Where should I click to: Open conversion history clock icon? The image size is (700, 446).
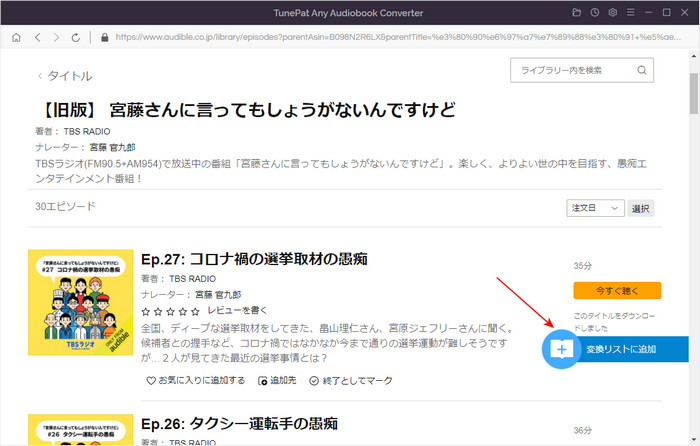click(x=595, y=13)
